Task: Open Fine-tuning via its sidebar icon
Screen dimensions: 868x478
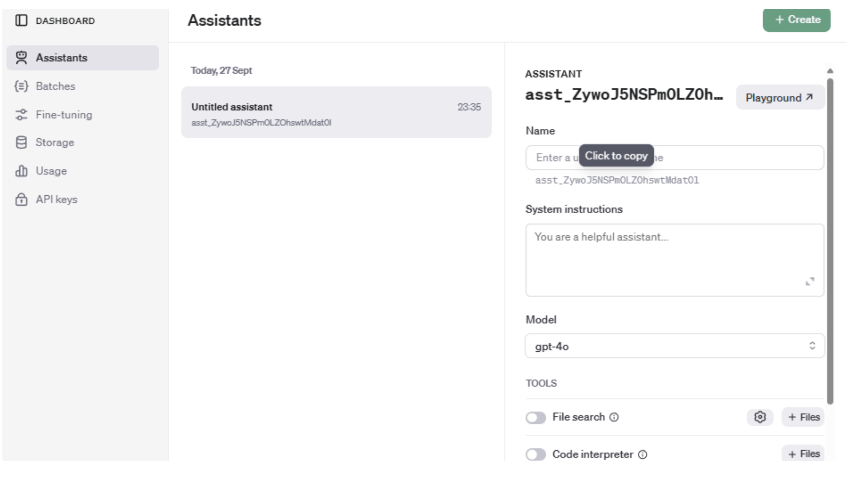Action: pos(20,115)
